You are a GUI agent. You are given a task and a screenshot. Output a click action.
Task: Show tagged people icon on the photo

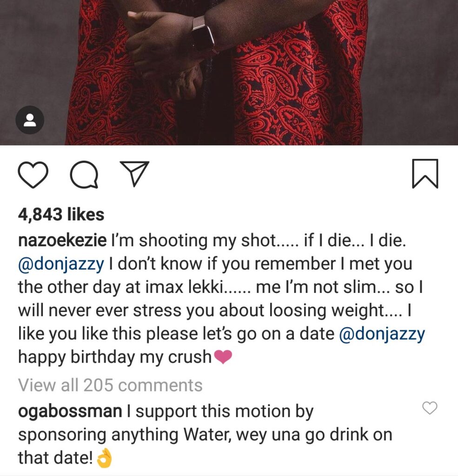coord(30,120)
